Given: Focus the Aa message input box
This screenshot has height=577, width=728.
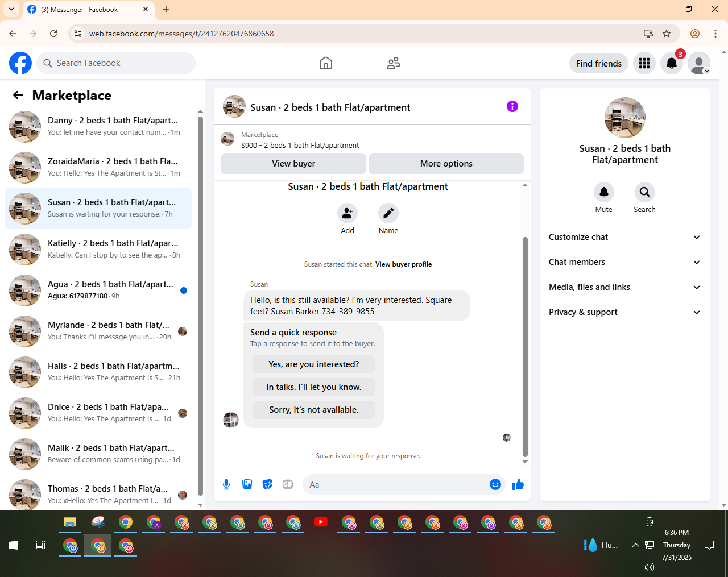Looking at the screenshot, I should point(396,484).
